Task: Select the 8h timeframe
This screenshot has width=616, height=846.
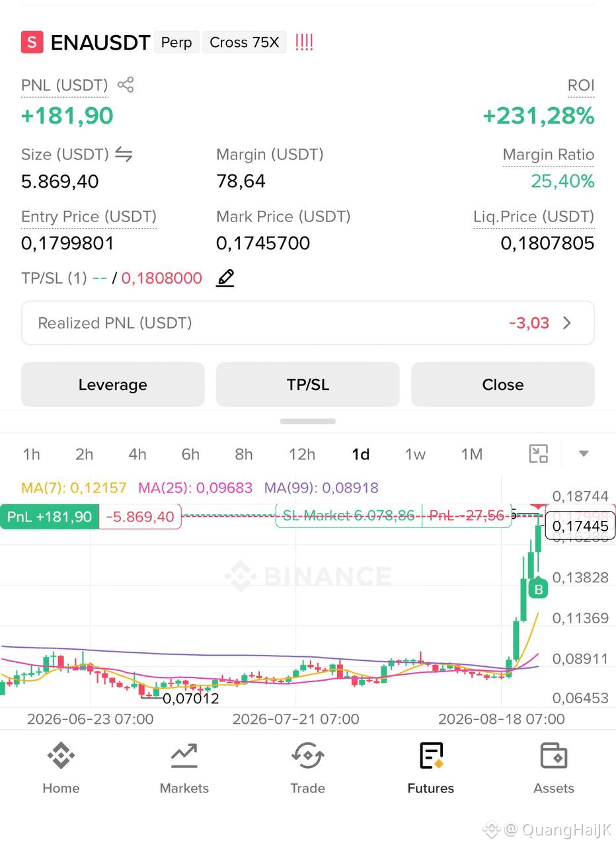Action: (x=244, y=454)
